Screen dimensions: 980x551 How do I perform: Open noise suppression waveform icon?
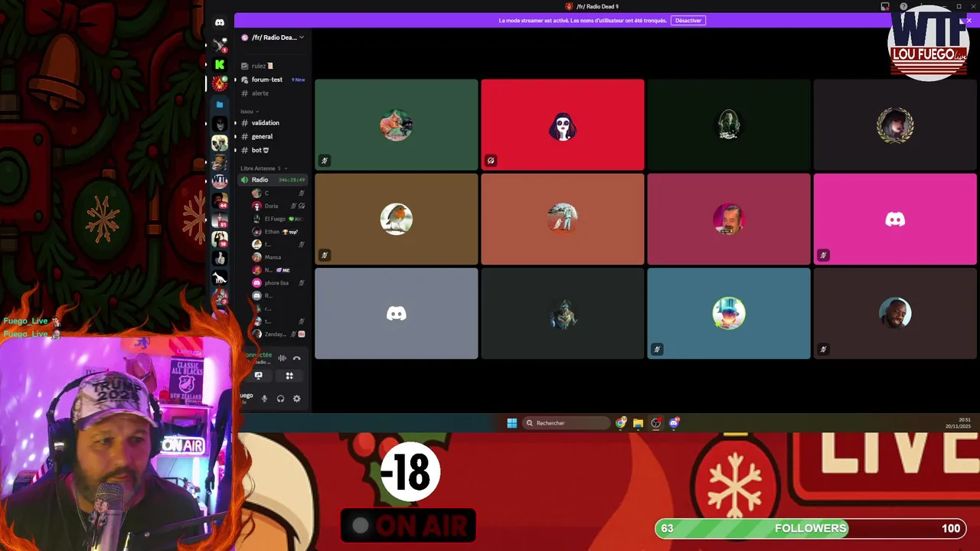[283, 358]
